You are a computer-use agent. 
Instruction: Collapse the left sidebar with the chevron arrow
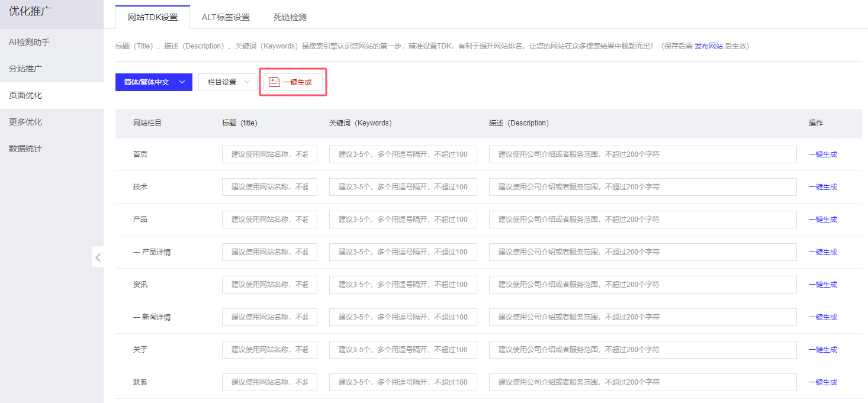[98, 257]
